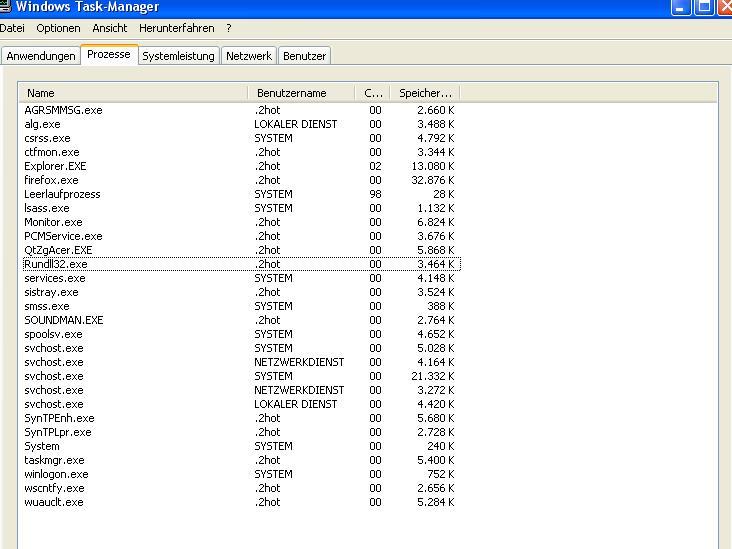Select the lsass.exe process

click(x=242, y=208)
